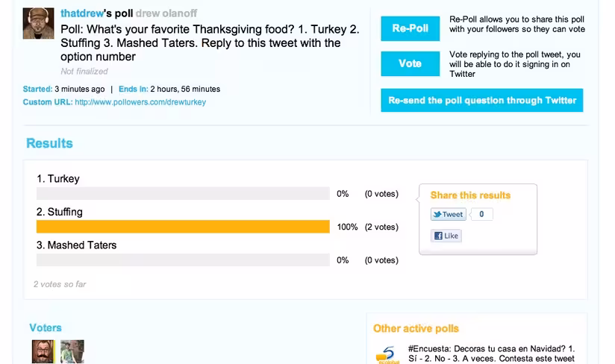The width and height of the screenshot is (615, 364).
Task: Select the orange Stuffing results bar
Action: click(x=183, y=227)
